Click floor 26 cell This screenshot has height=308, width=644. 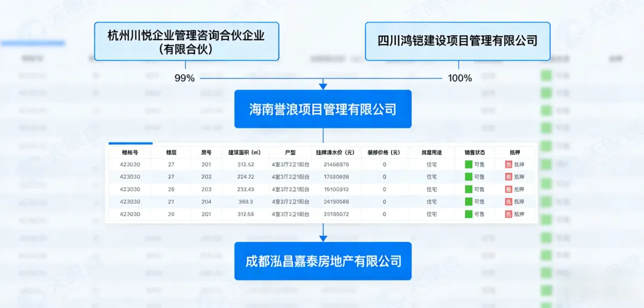coord(171,189)
